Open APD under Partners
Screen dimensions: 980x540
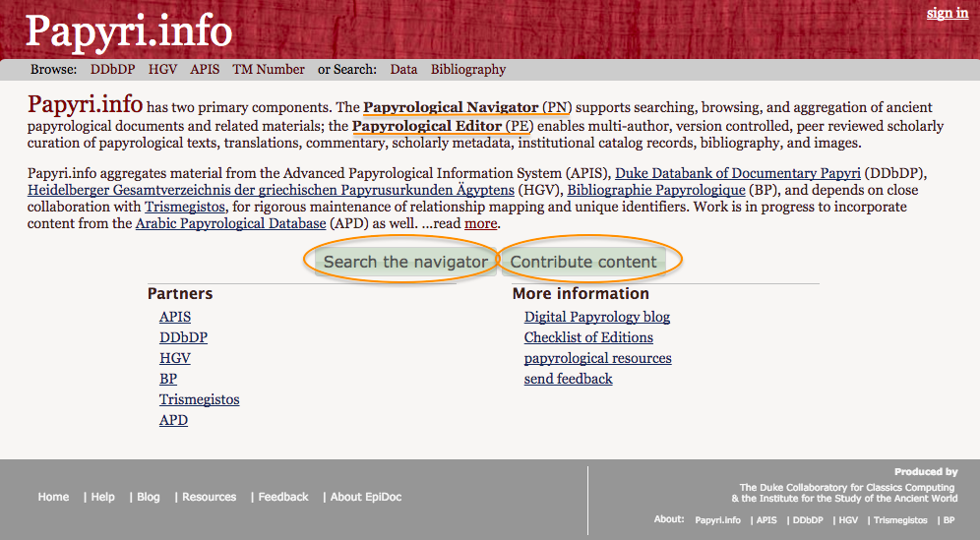(174, 420)
